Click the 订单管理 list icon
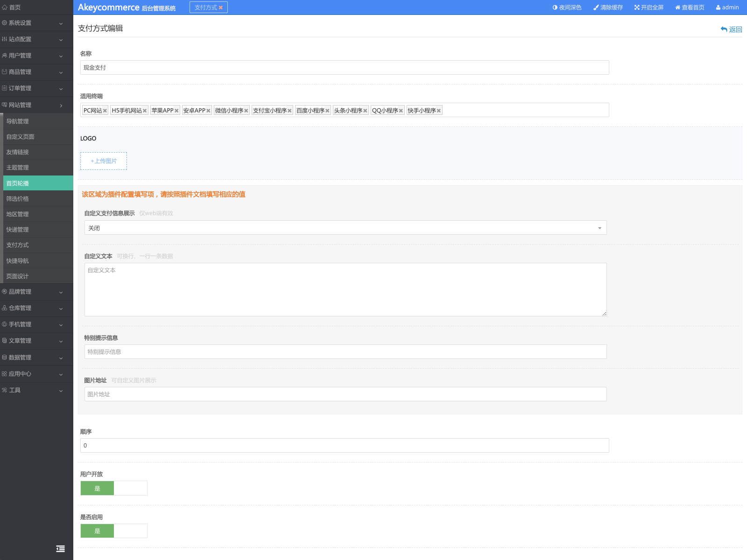Screen dimensions: 747x560 pyautogui.click(x=5, y=88)
